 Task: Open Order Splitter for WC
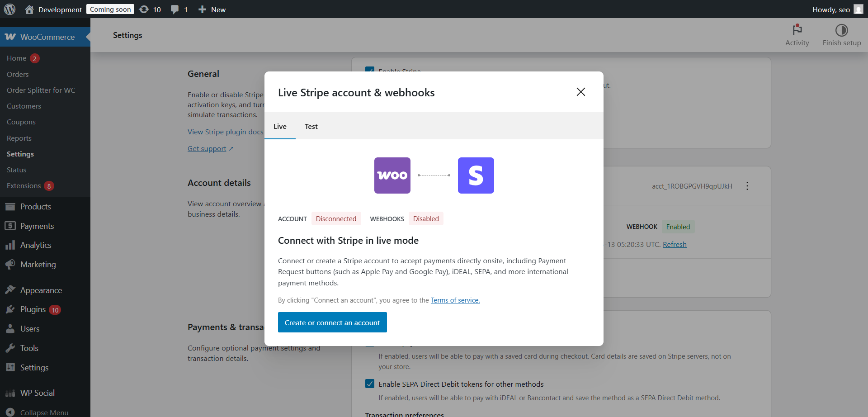41,90
